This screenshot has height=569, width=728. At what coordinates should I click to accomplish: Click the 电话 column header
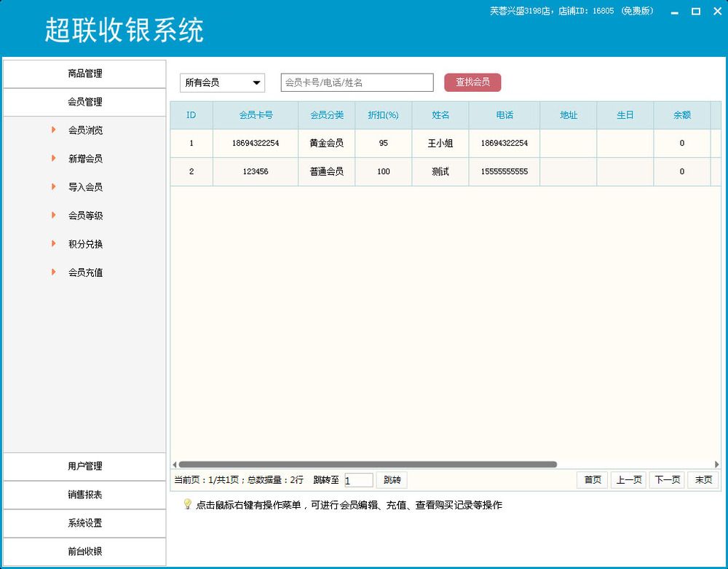505,115
